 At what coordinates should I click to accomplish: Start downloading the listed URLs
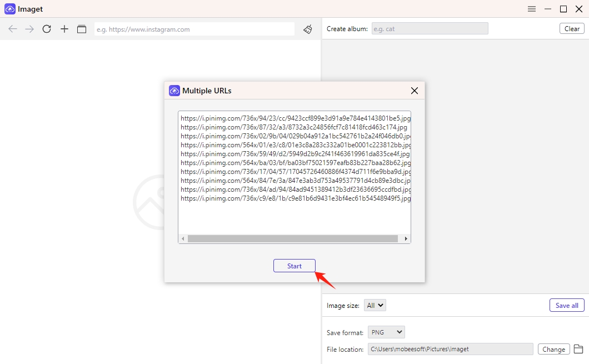294,266
